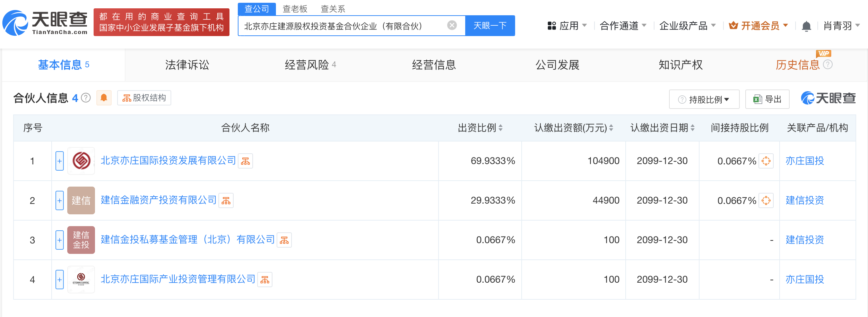Image resolution: width=868 pixels, height=317 pixels.
Task: Export table using 导出 button
Action: coord(767,100)
